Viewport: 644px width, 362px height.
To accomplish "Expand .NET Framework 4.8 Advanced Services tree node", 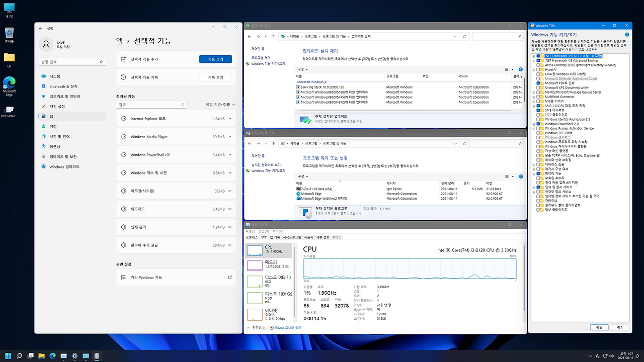I will [534, 60].
